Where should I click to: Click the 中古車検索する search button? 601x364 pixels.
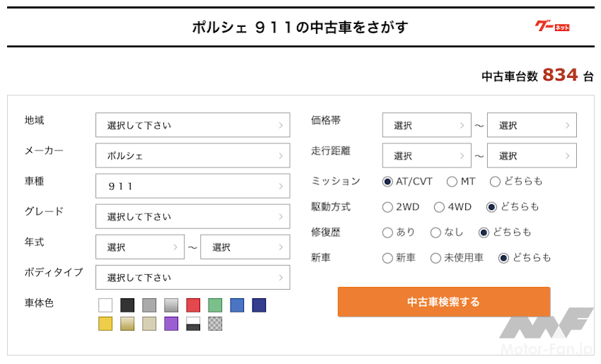click(443, 302)
